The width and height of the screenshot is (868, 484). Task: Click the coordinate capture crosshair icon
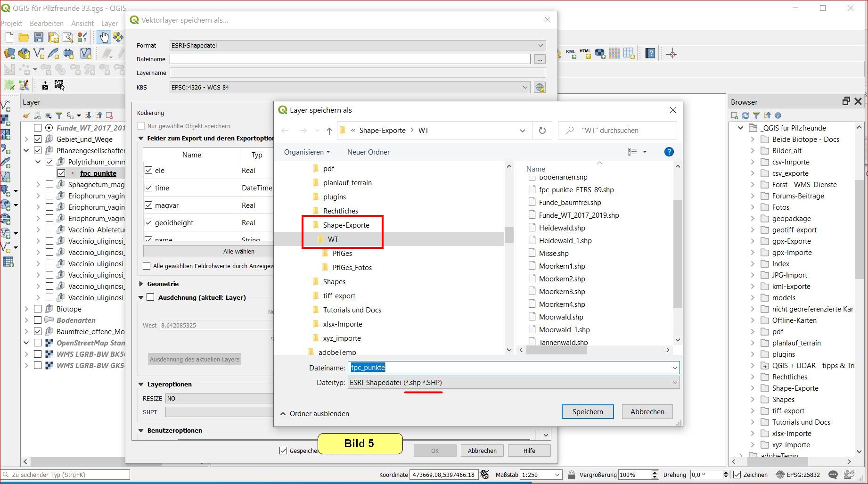point(671,54)
